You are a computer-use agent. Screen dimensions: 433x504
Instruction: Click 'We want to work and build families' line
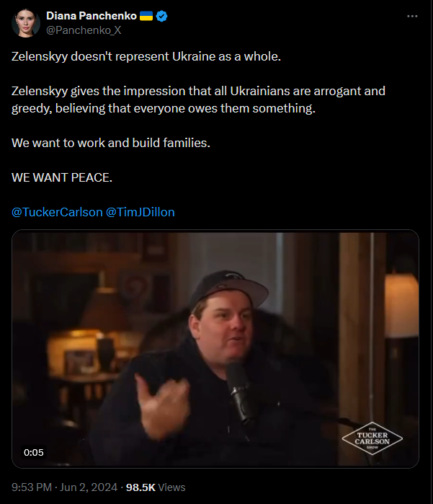click(x=111, y=143)
